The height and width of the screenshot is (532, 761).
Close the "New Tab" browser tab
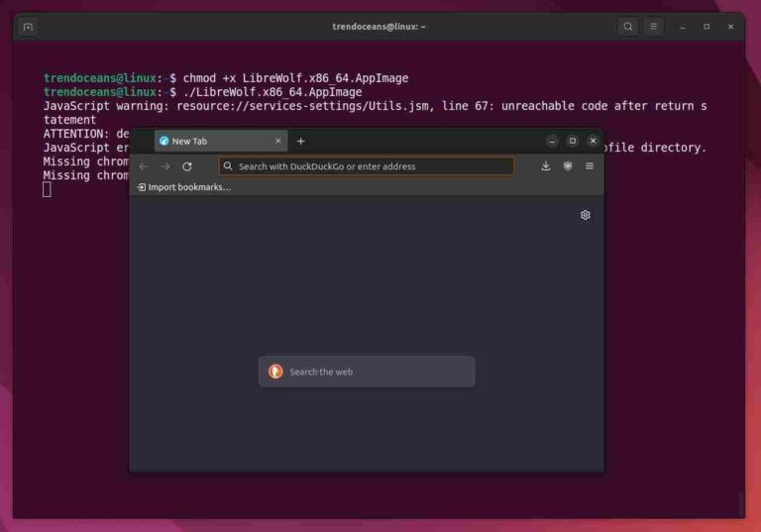pyautogui.click(x=278, y=141)
